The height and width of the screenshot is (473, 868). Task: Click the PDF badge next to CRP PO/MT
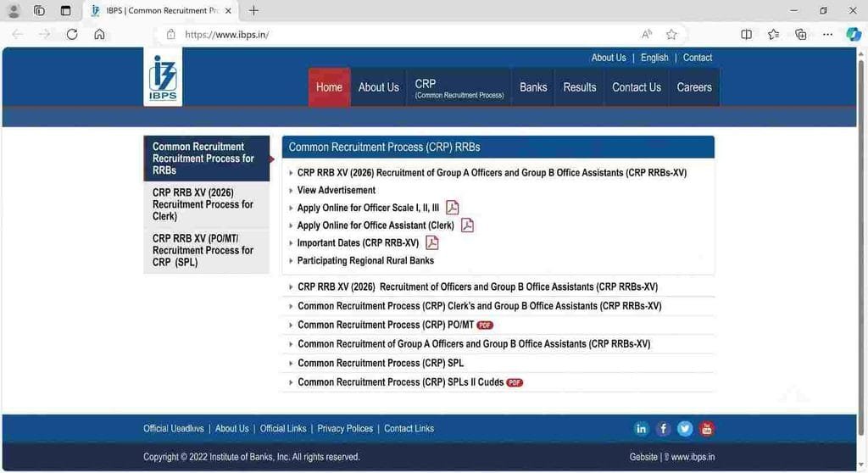coord(485,326)
